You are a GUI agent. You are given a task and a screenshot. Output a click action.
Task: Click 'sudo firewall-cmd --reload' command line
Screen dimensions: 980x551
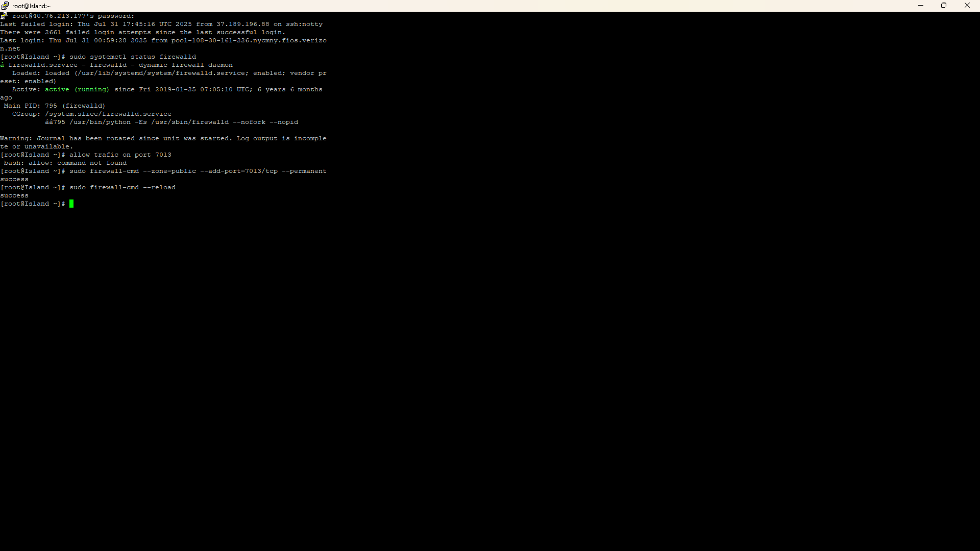(x=88, y=187)
